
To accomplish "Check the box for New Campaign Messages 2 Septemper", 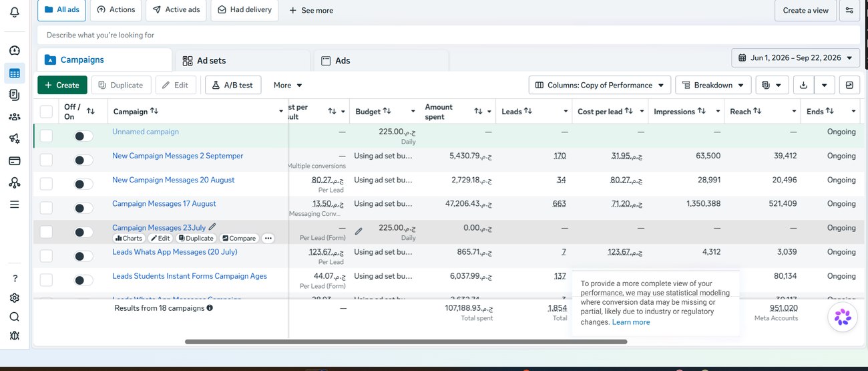I will click(x=46, y=160).
